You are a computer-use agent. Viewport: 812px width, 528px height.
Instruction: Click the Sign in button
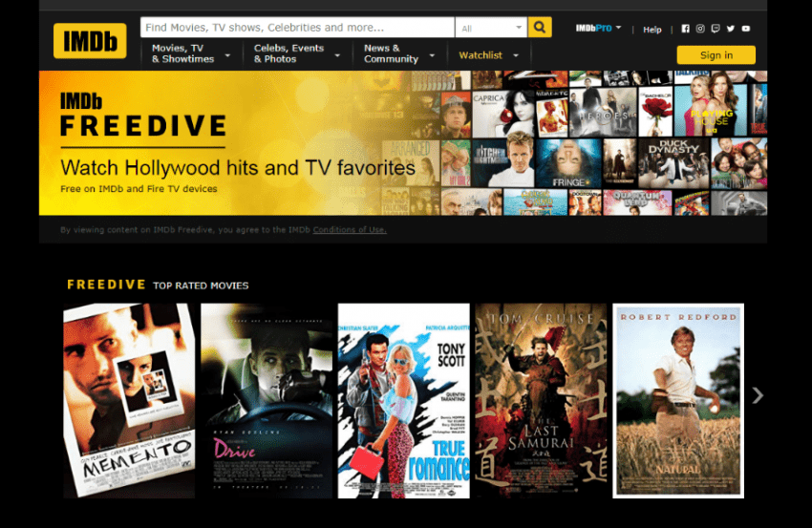[716, 54]
